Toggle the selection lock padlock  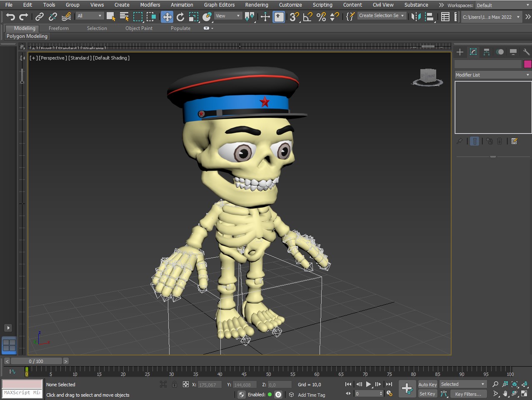[175, 385]
